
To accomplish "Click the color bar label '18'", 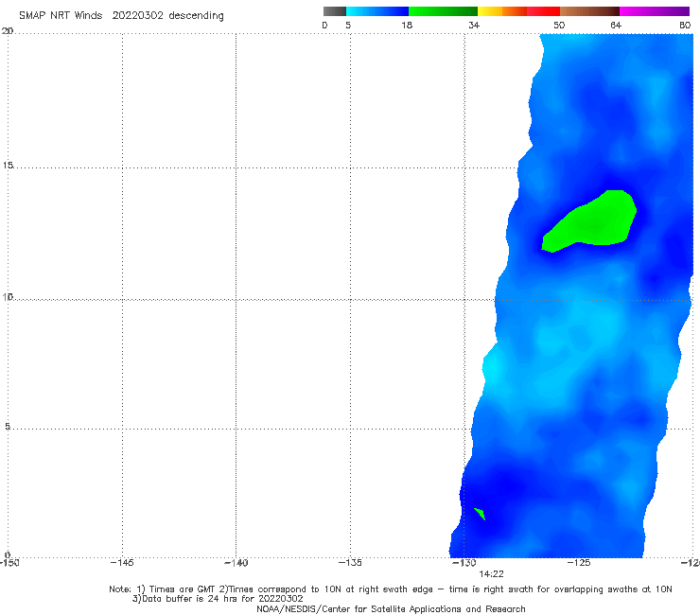I will click(407, 26).
